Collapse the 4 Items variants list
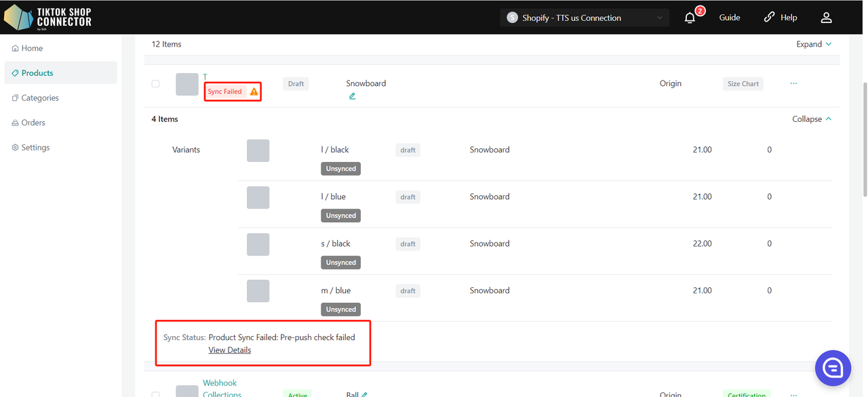Viewport: 868px width, 397px height. pos(812,119)
